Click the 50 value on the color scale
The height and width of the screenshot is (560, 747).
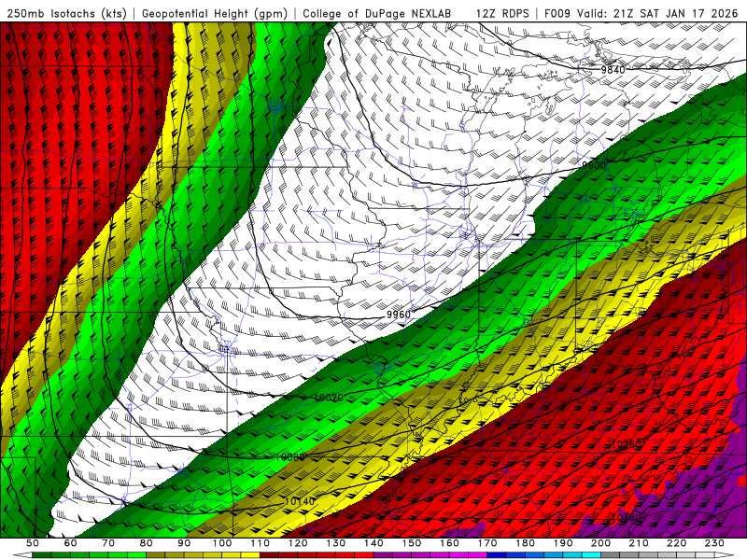pos(33,543)
